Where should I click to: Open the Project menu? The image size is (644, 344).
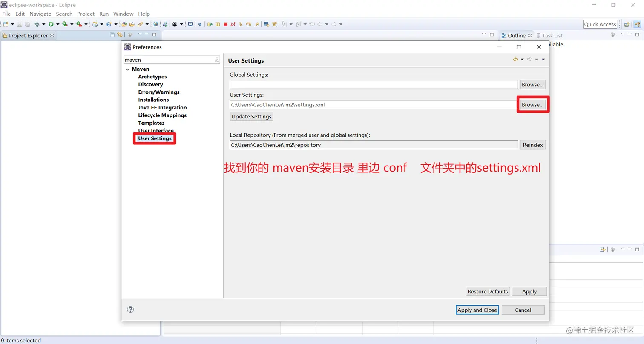point(86,14)
